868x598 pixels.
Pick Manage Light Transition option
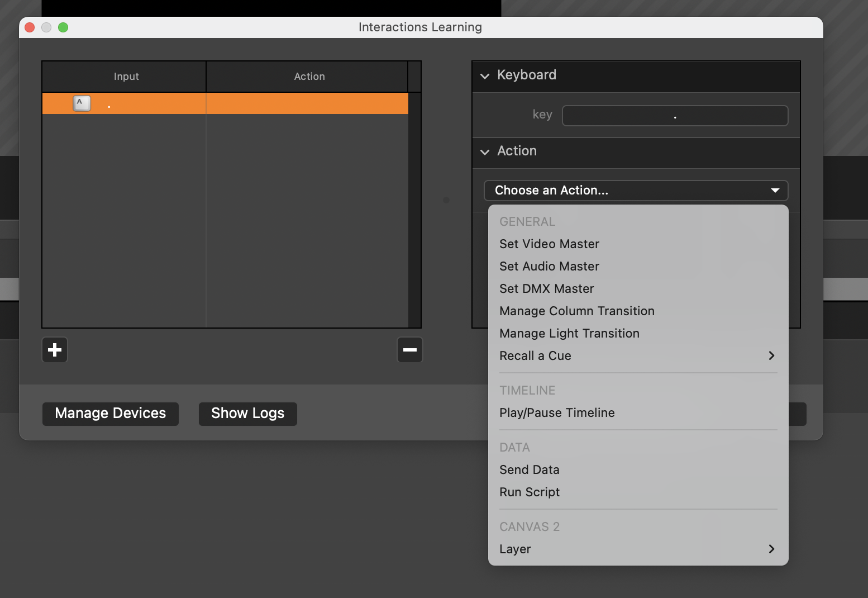(x=569, y=334)
